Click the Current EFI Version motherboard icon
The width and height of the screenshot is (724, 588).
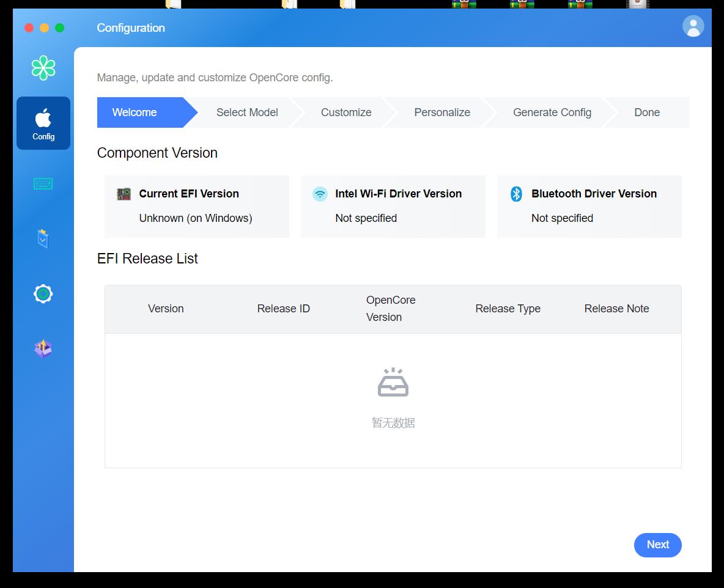(124, 194)
